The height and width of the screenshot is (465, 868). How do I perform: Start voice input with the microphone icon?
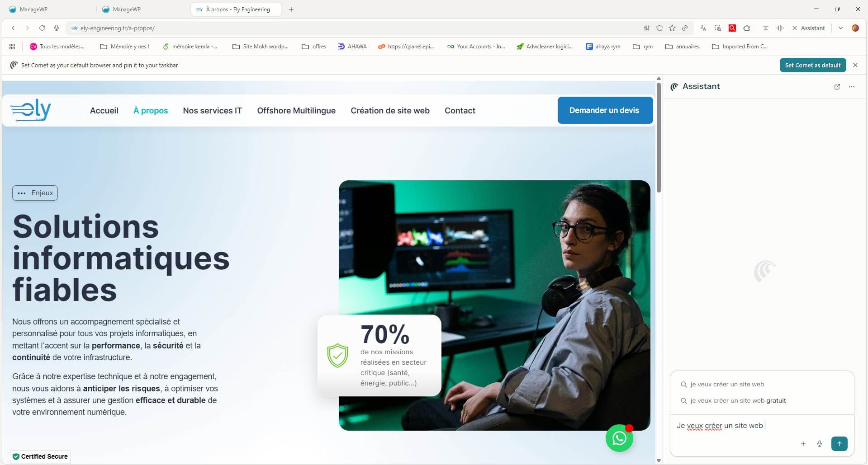820,444
